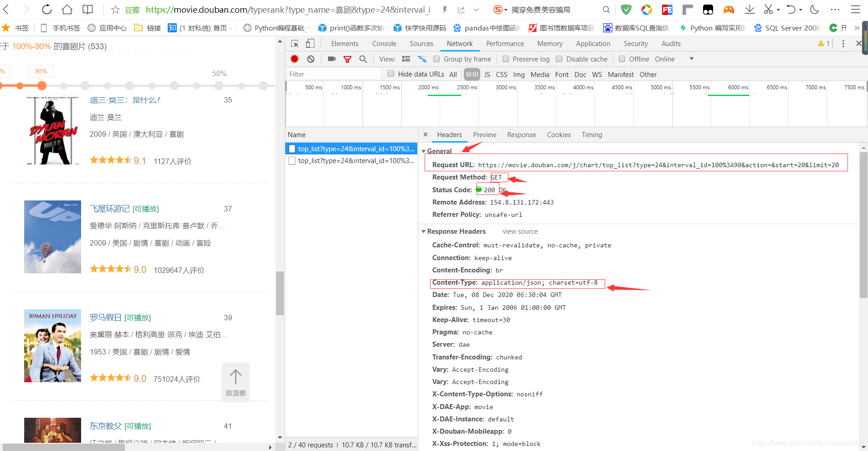Select the JS filter type

pos(487,74)
